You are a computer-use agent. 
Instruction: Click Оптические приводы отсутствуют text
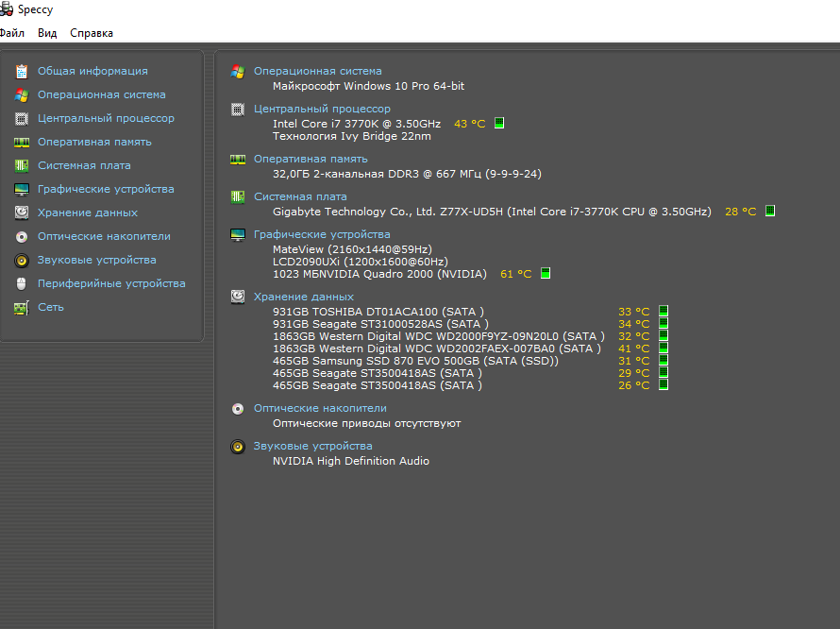[367, 424]
